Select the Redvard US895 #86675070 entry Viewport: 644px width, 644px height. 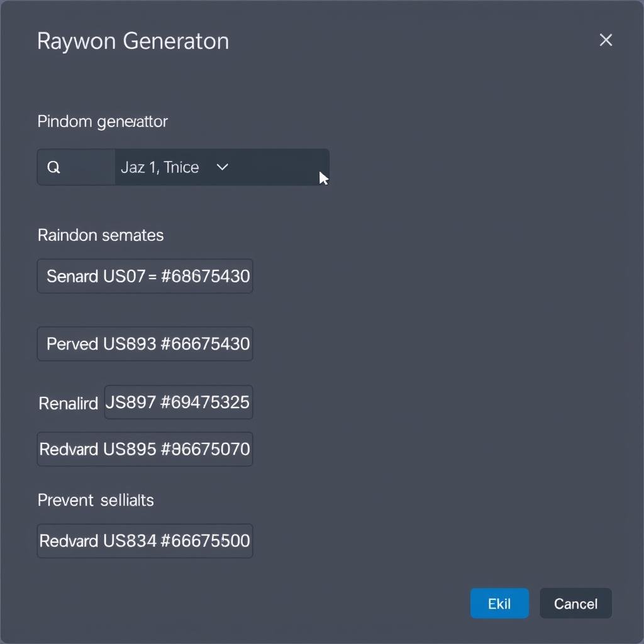coord(145,449)
